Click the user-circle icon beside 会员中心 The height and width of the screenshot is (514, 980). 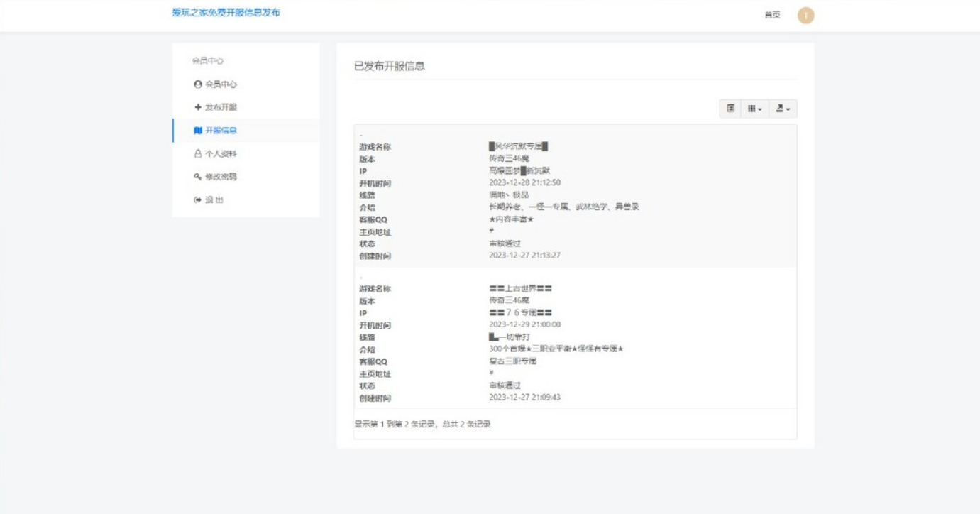pos(198,84)
